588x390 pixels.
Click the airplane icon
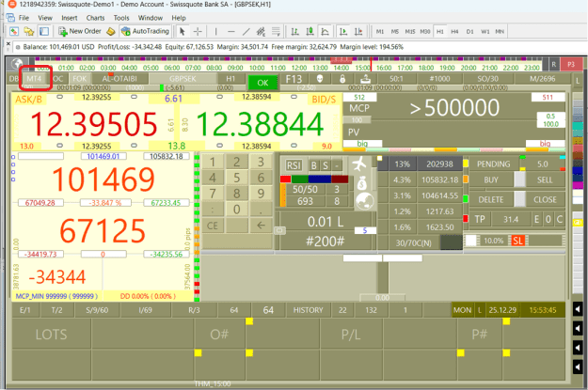click(359, 164)
